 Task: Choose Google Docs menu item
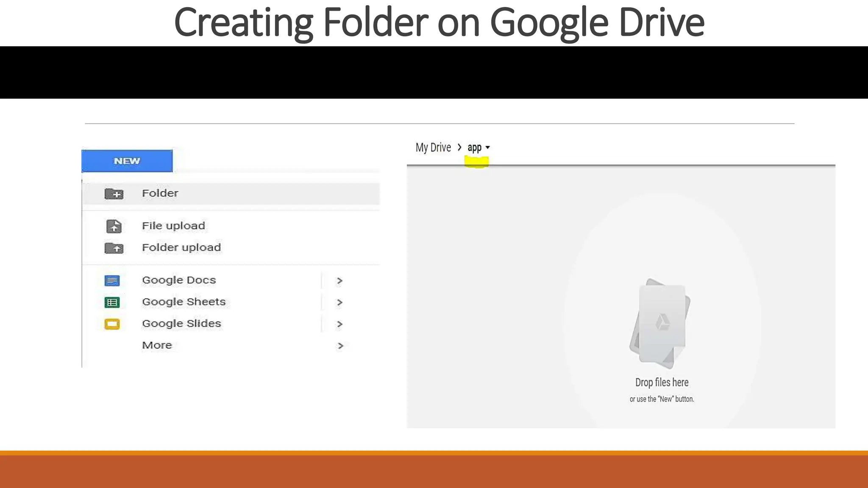click(x=179, y=280)
